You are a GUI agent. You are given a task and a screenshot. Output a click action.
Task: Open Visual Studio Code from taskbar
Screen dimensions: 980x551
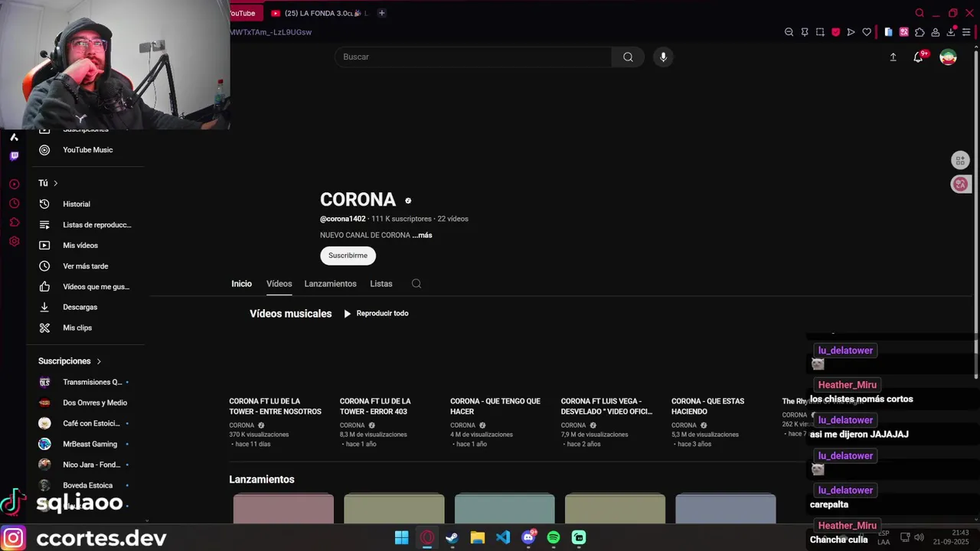click(x=502, y=537)
